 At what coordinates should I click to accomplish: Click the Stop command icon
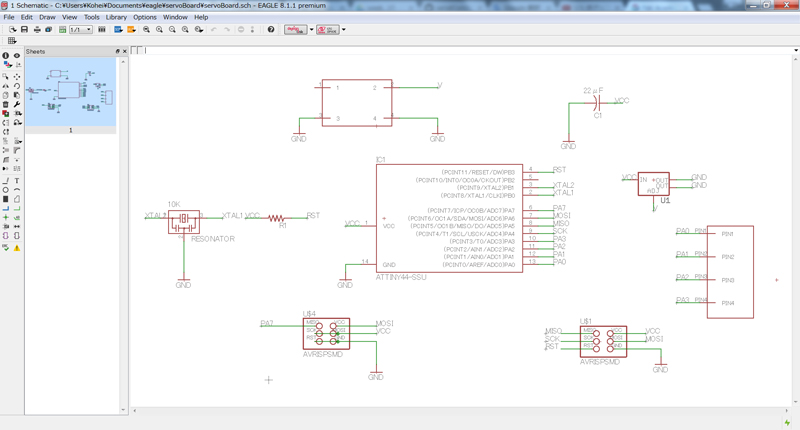point(241,30)
